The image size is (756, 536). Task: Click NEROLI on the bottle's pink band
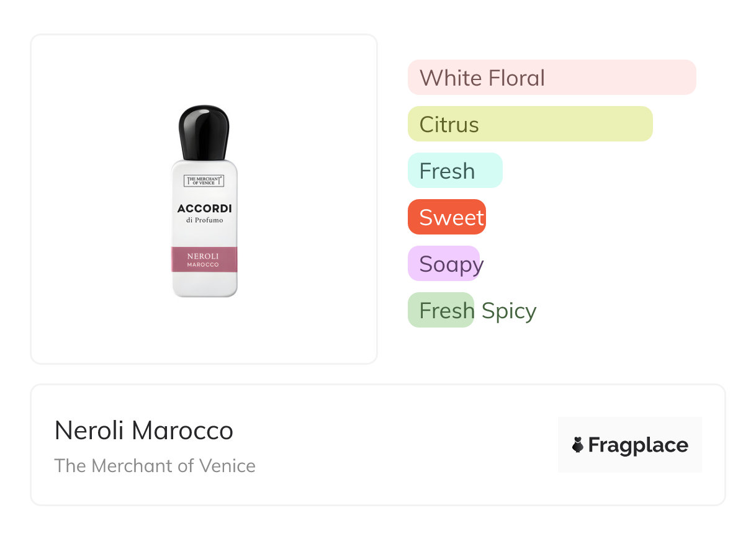(204, 256)
